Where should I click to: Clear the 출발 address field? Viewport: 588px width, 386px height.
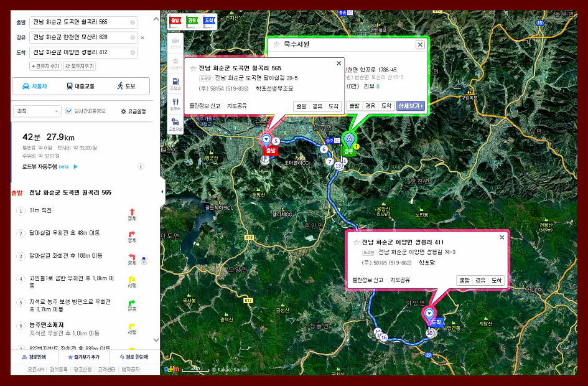point(133,22)
